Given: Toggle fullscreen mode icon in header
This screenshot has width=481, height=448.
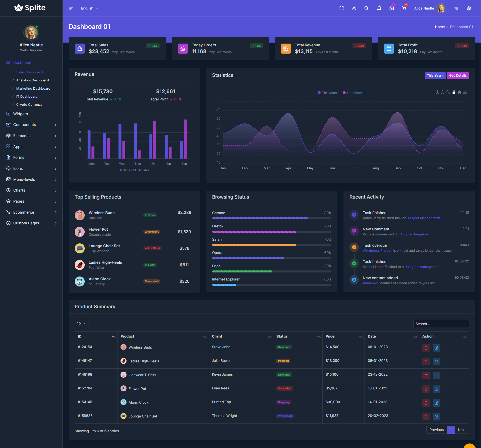Looking at the screenshot, I should coord(341,8).
